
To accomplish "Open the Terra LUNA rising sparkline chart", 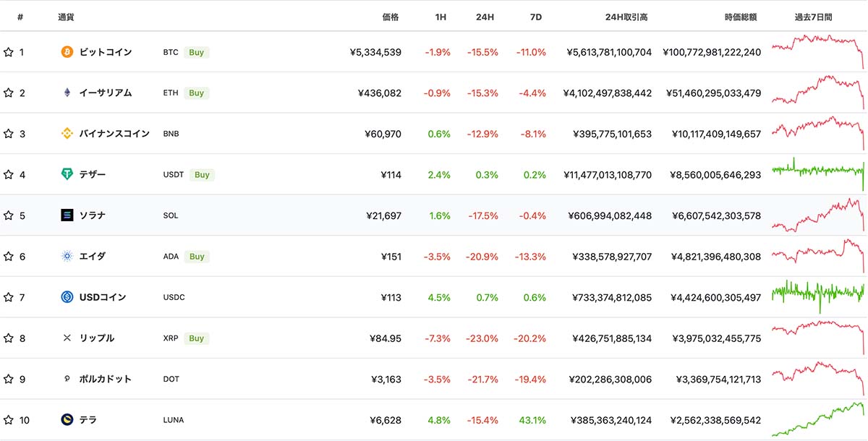I will point(818,419).
